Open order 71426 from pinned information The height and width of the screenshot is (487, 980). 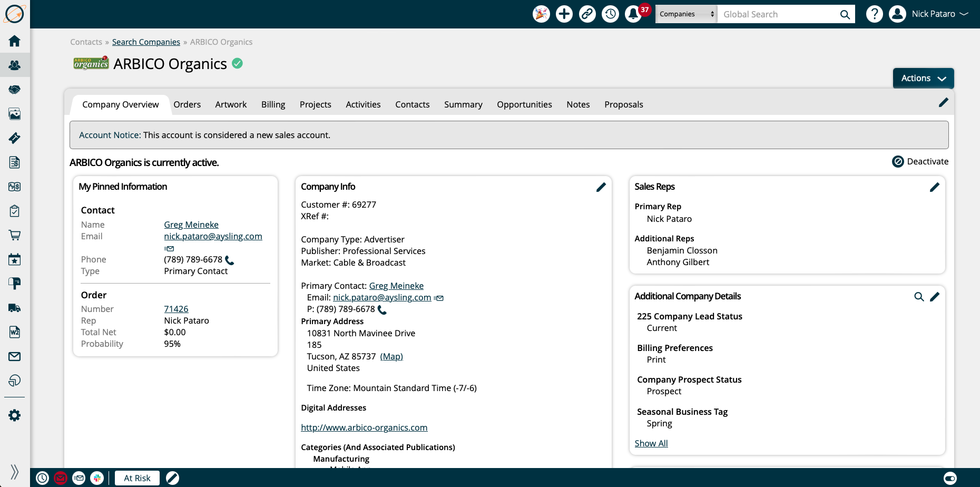(175, 308)
